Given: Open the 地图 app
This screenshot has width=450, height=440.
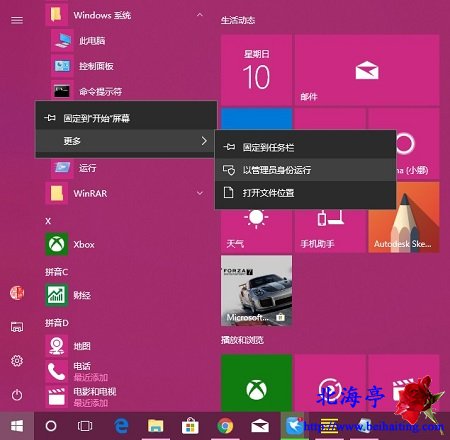Looking at the screenshot, I should [127, 346].
